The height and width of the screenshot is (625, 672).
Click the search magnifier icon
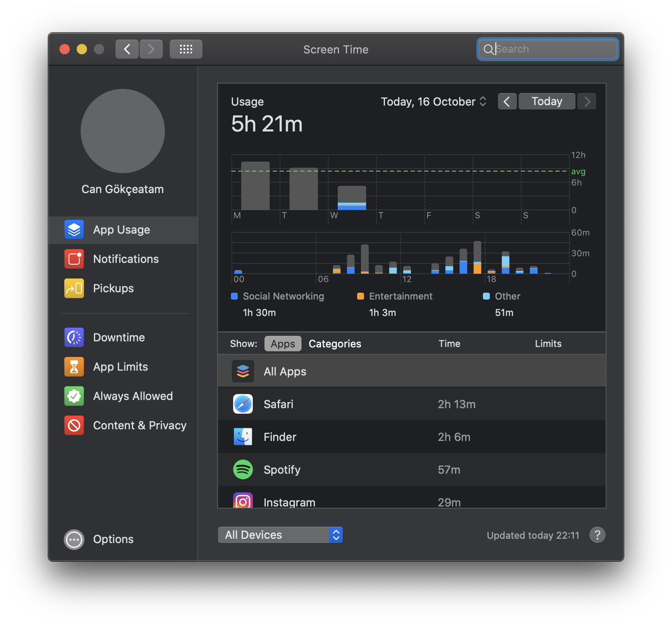click(x=488, y=50)
